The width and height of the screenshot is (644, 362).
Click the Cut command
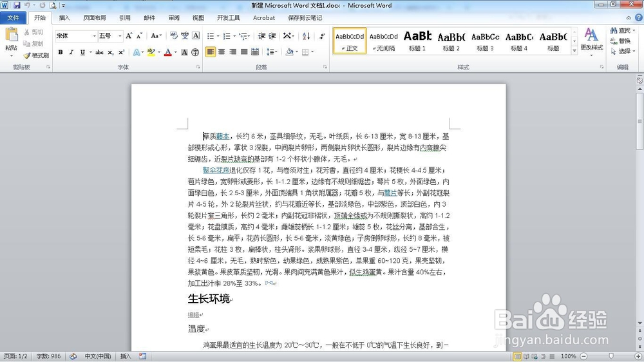click(33, 32)
